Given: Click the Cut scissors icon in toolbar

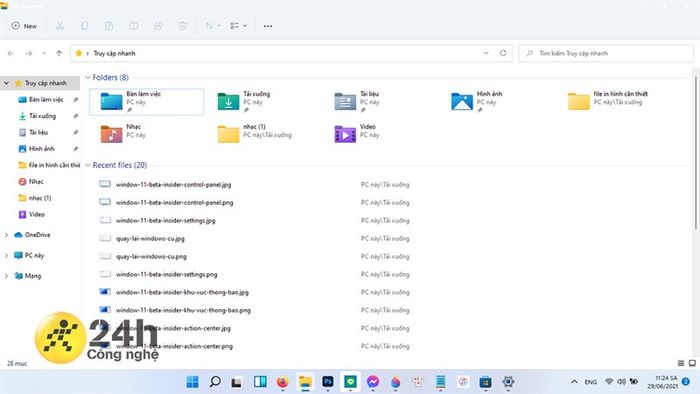Looking at the screenshot, I should pos(59,26).
